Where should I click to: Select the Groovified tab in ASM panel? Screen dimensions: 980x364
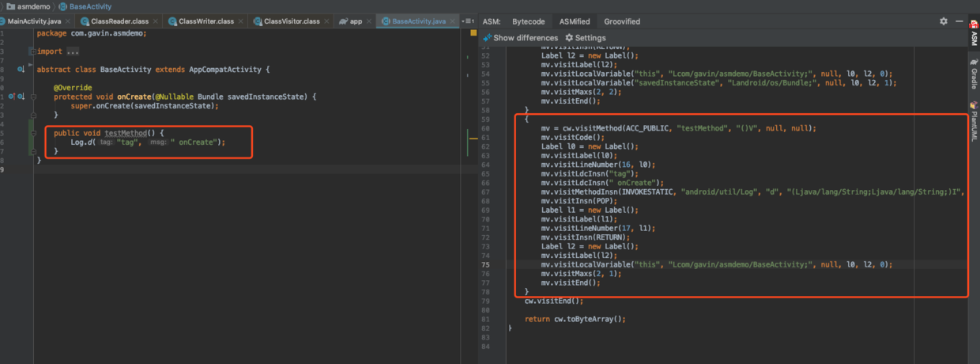click(621, 21)
